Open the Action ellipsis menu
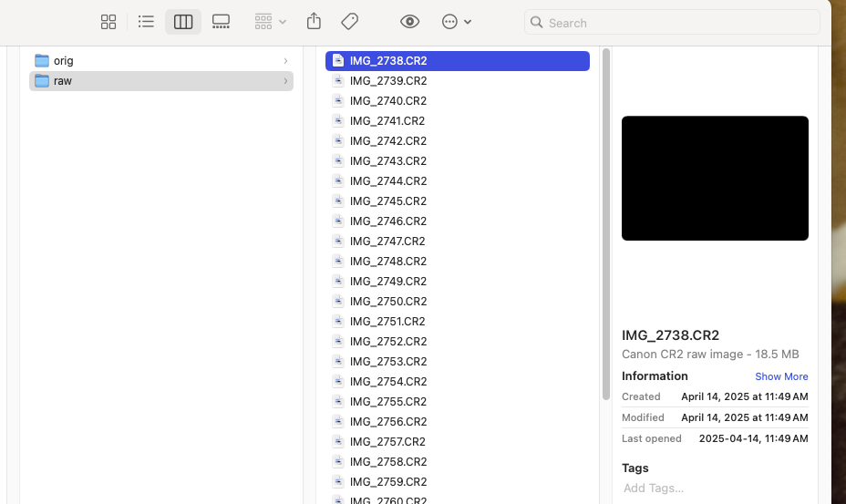Screen dimensions: 846x504 click(x=457, y=22)
